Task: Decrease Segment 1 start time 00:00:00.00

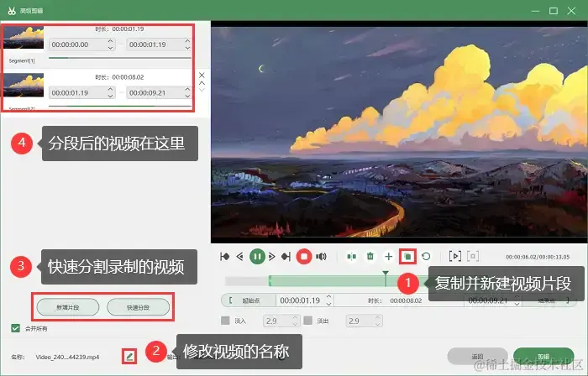Action: point(110,48)
